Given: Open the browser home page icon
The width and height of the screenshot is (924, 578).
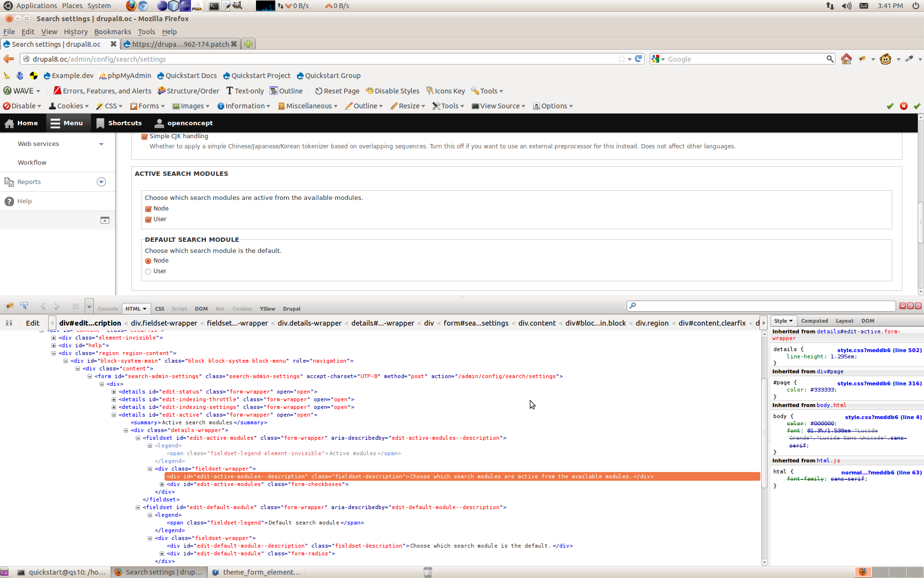Looking at the screenshot, I should [847, 59].
